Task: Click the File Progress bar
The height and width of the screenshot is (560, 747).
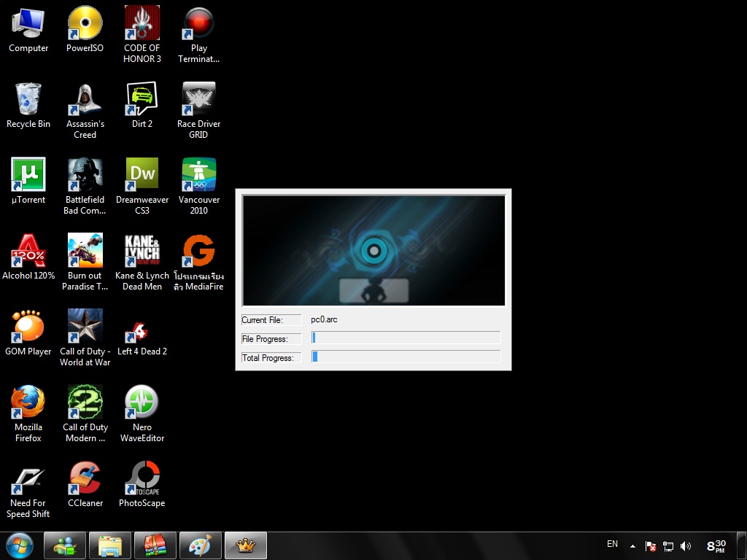Action: 406,338
